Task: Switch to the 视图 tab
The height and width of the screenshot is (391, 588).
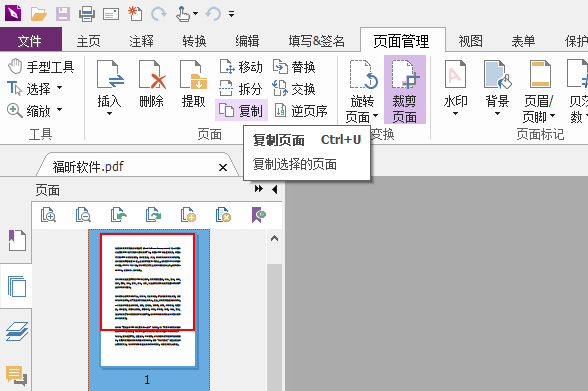Action: tap(470, 40)
